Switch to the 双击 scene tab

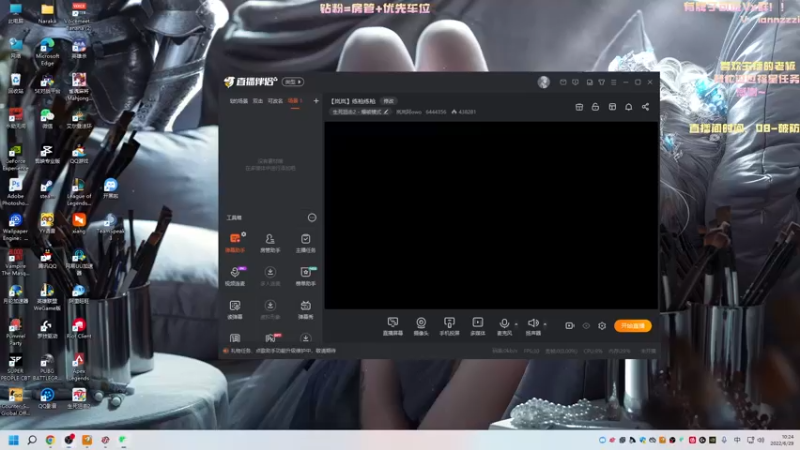click(x=258, y=101)
